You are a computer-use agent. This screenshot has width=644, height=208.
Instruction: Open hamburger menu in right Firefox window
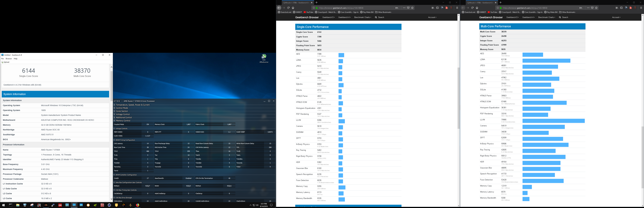point(641,8)
